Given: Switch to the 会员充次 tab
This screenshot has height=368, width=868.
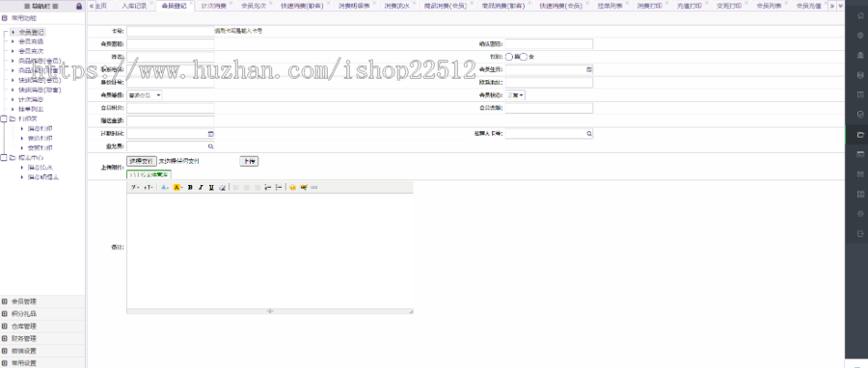Looking at the screenshot, I should coord(254,6).
